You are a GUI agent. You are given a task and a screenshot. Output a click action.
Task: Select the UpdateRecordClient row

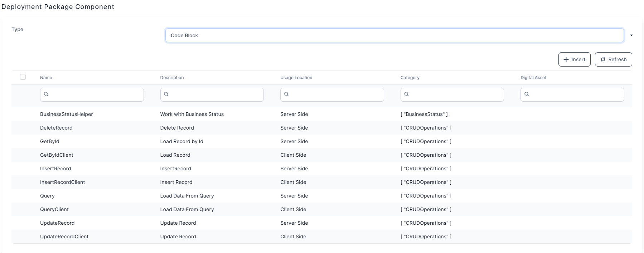tap(64, 237)
